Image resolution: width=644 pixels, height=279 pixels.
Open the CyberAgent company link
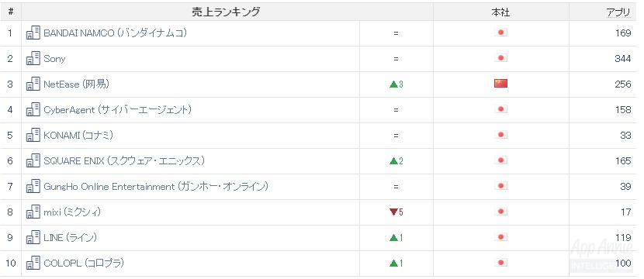pyautogui.click(x=117, y=110)
